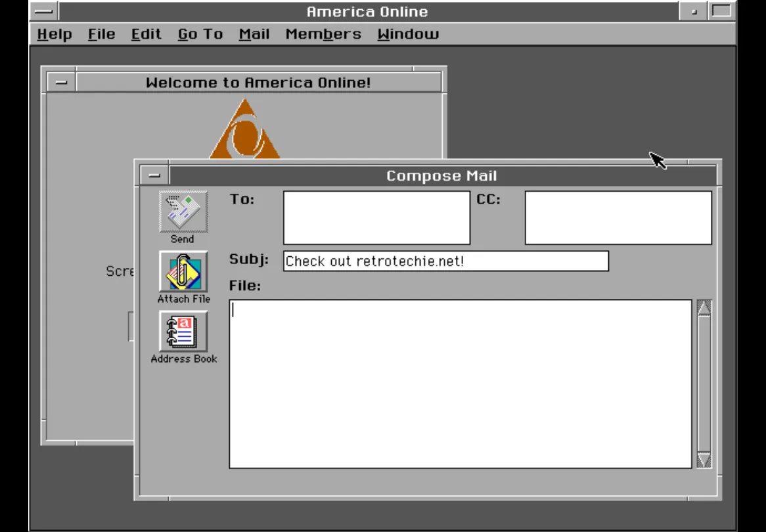Click the 'CC:' label in Compose Mail
This screenshot has width=766, height=532.
489,199
